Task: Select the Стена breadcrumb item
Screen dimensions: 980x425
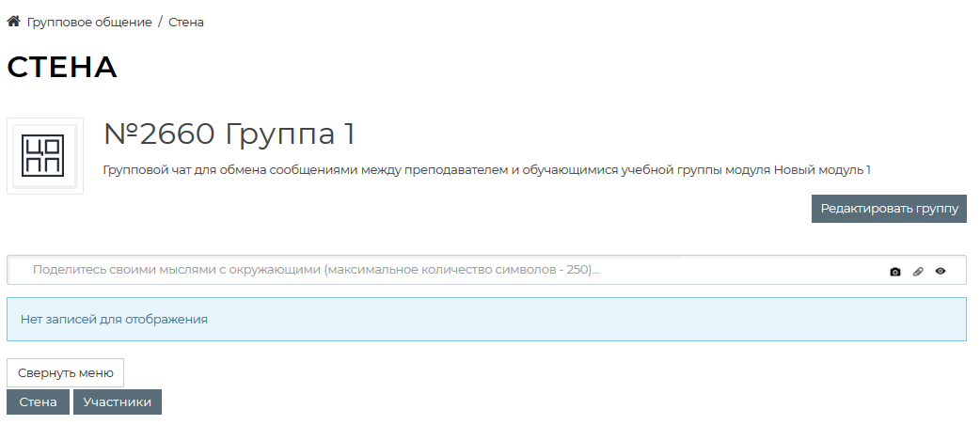Action: coord(186,22)
